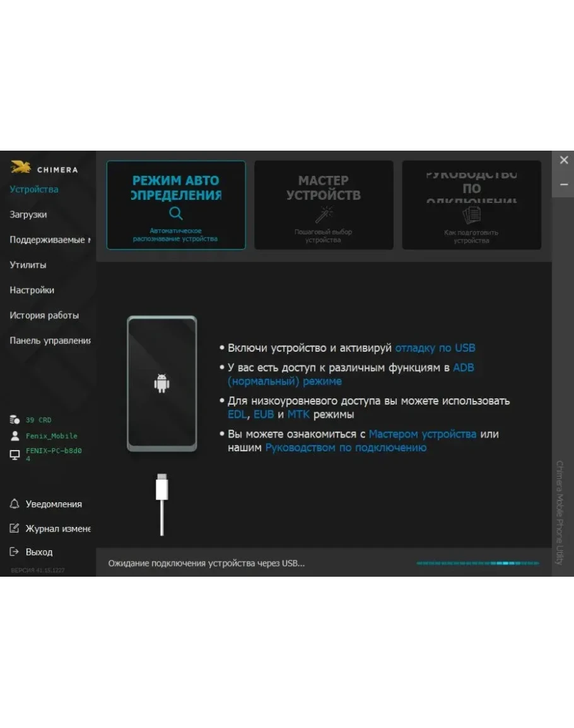Image resolution: width=574 pixels, height=728 pixels.
Task: Click the 'Руководством по подключению' link
Action: pos(346,448)
